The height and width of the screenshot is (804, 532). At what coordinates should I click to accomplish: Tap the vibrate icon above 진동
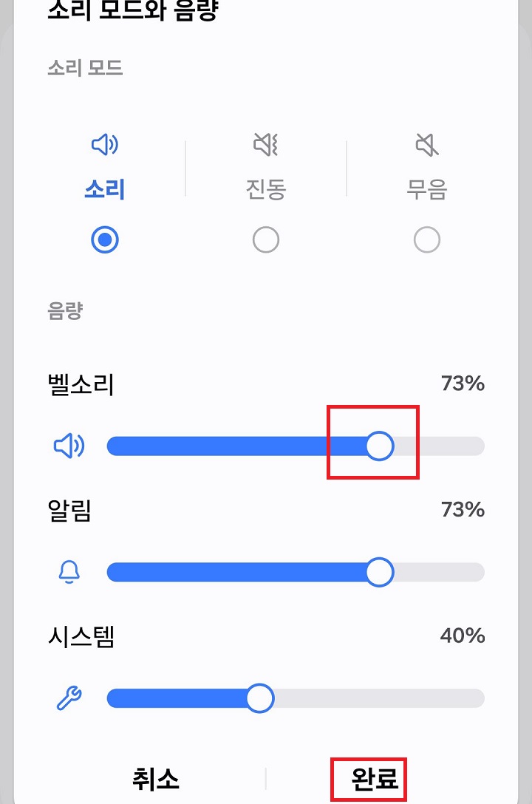coord(266,146)
